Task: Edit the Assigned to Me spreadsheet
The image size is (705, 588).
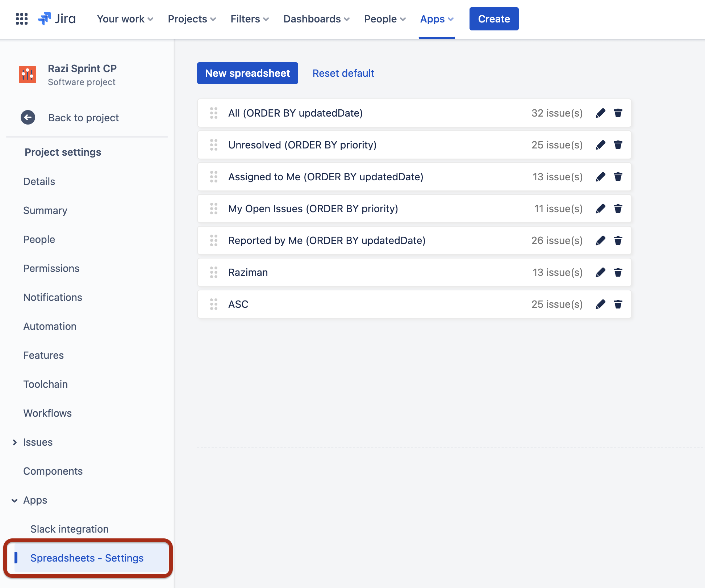Action: click(x=600, y=177)
